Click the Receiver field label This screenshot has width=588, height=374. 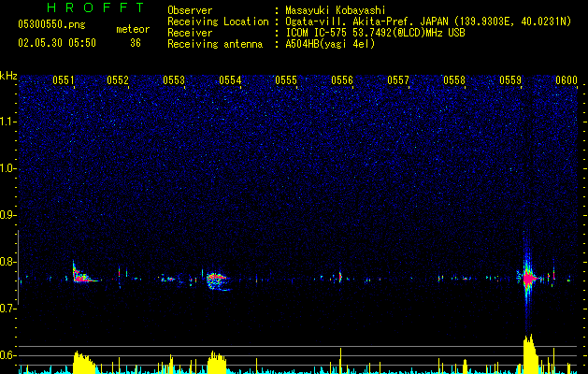tap(190, 33)
